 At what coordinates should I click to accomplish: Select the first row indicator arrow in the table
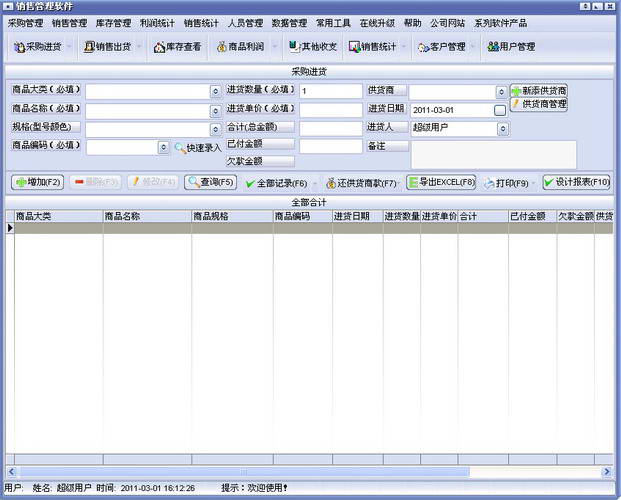(10, 228)
